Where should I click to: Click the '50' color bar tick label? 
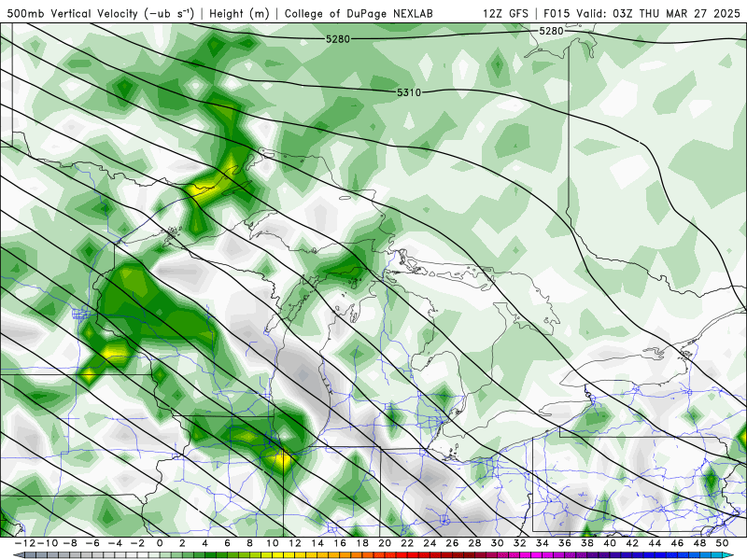coord(722,543)
